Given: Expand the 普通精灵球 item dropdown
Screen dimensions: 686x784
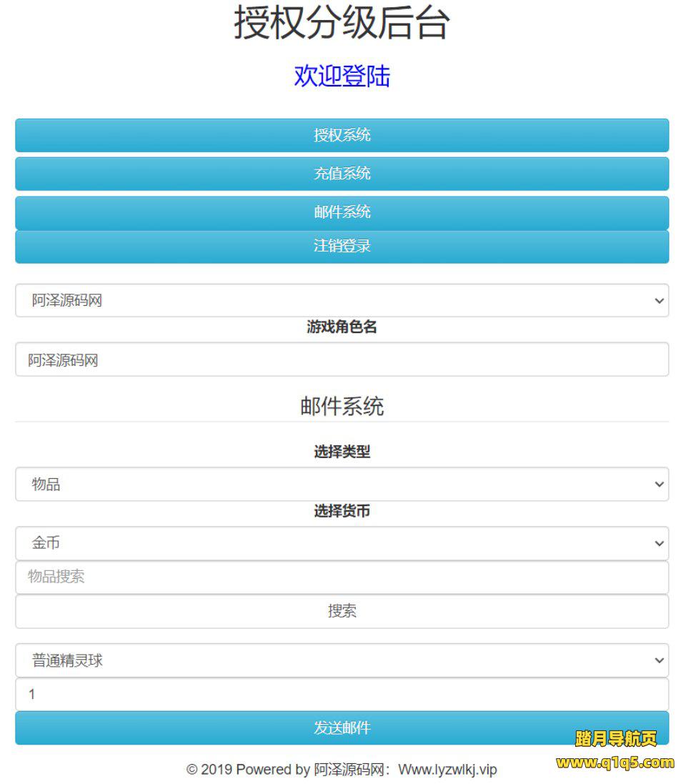Looking at the screenshot, I should point(342,660).
